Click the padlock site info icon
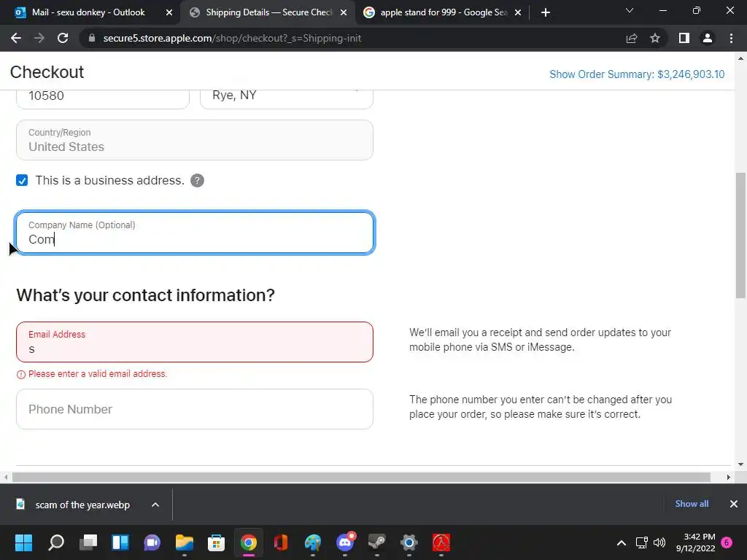 (x=92, y=38)
